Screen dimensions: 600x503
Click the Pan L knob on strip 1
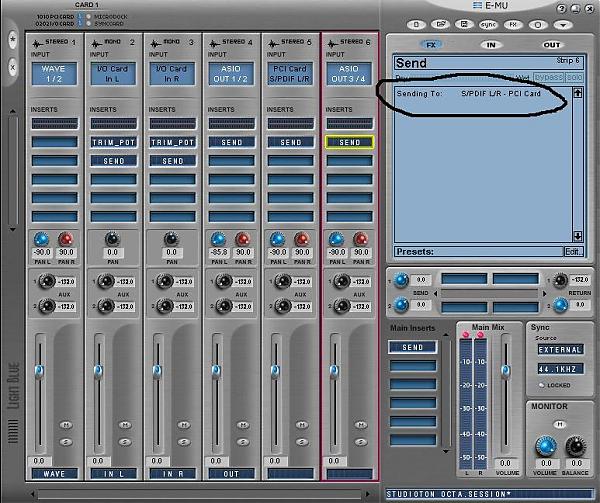pyautogui.click(x=43, y=239)
